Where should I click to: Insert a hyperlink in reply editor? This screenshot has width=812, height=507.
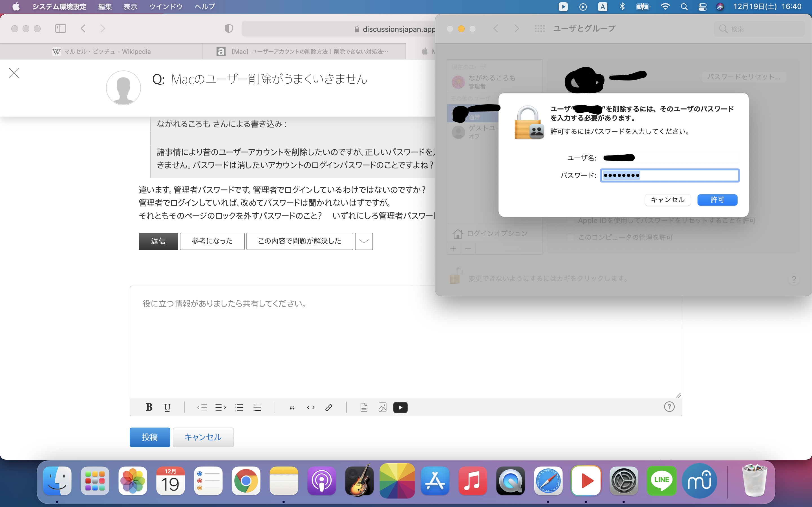328,407
